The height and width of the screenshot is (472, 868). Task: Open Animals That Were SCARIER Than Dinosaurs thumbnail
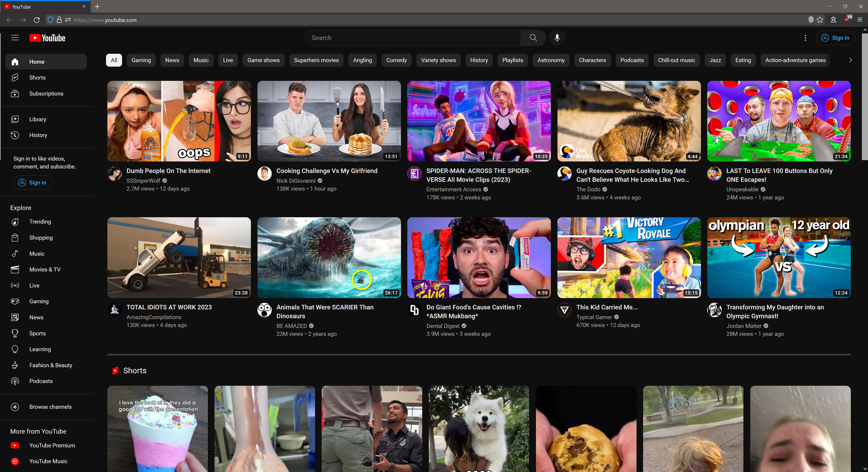tap(329, 257)
